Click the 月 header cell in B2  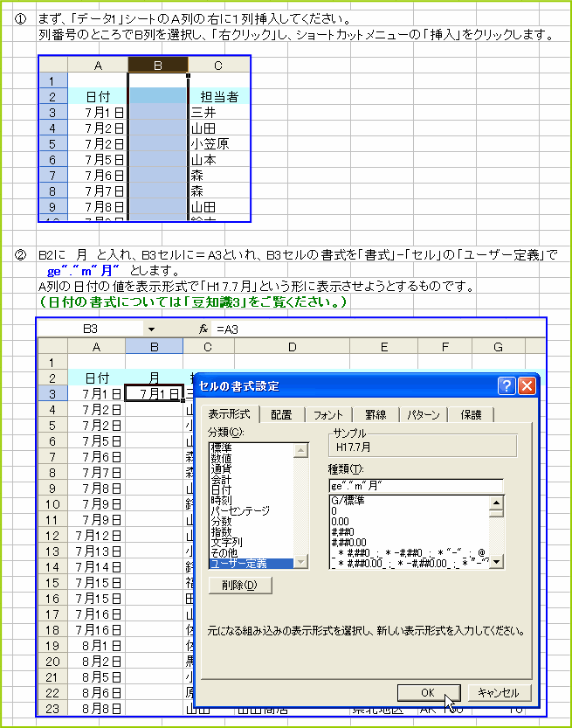click(154, 378)
